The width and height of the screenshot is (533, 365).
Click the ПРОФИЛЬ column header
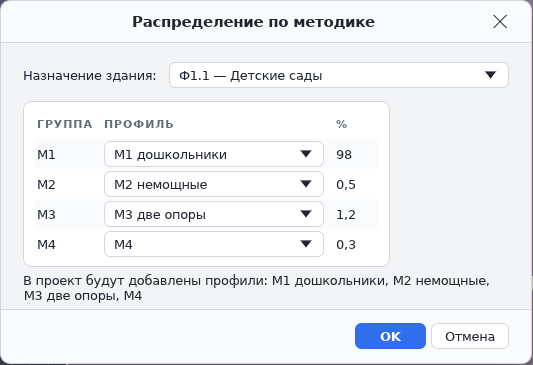tap(139, 124)
